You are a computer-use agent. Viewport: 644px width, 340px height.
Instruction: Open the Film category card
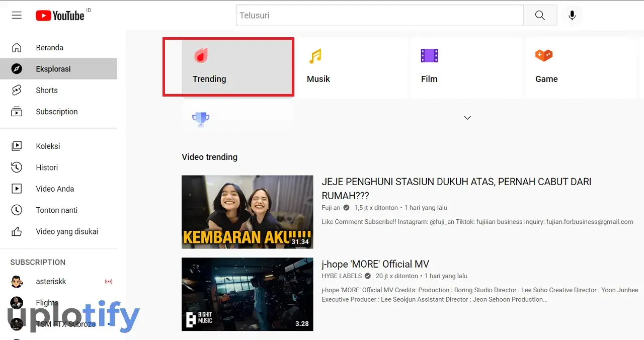(x=466, y=67)
